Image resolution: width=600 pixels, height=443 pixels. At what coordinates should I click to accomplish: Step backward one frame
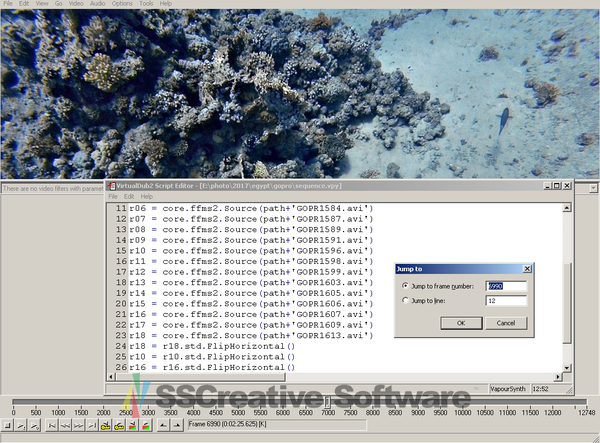[x=65, y=425]
